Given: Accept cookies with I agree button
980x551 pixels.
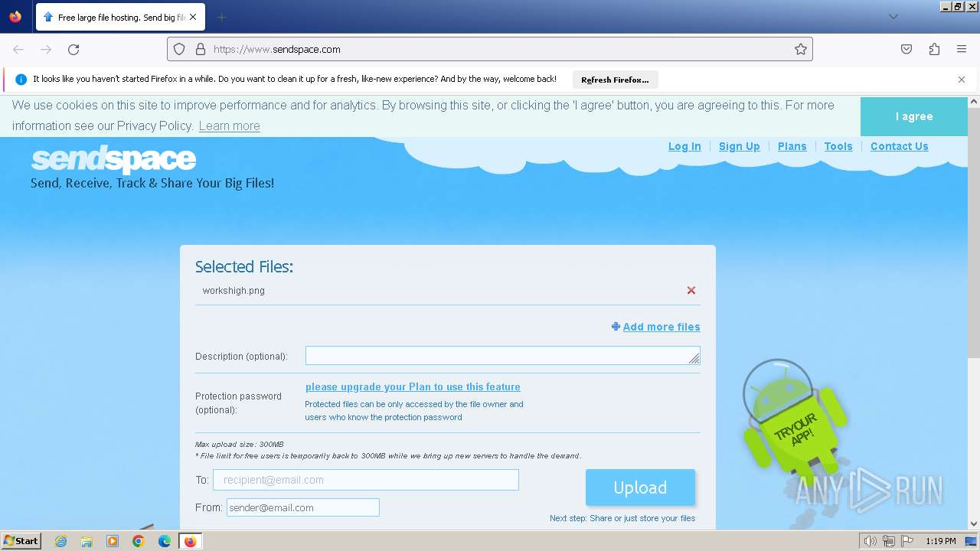Looking at the screenshot, I should coord(914,116).
